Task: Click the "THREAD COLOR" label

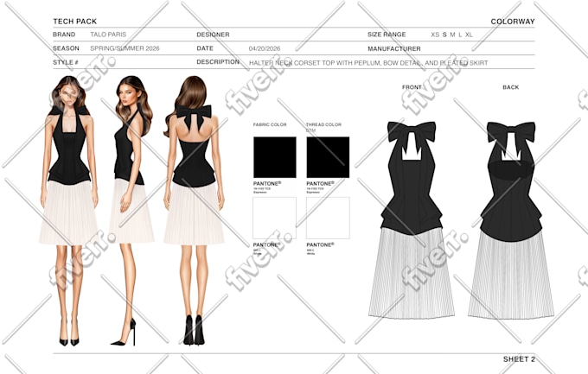Action: coord(323,124)
